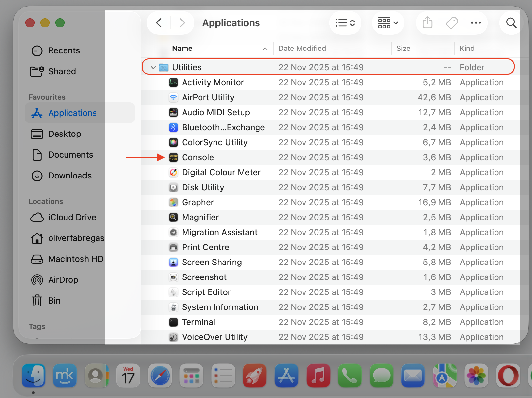
Task: Select the AirPort Utility icon
Action: click(x=173, y=97)
